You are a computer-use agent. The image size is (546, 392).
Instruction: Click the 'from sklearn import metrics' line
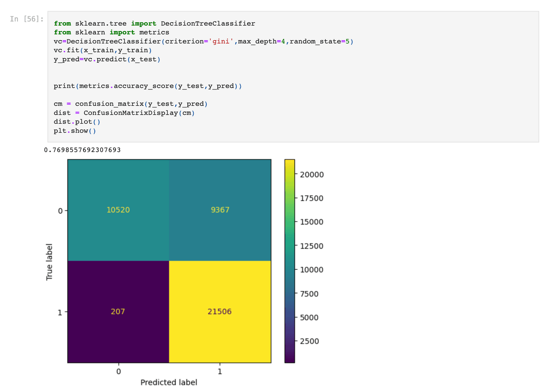111,33
